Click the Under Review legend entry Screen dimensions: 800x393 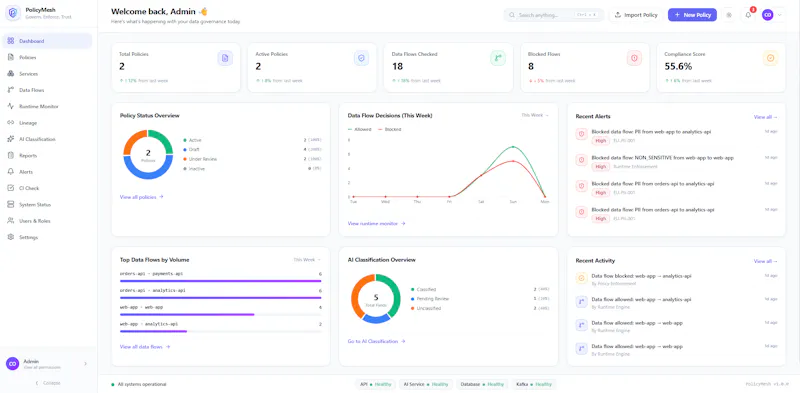point(200,159)
